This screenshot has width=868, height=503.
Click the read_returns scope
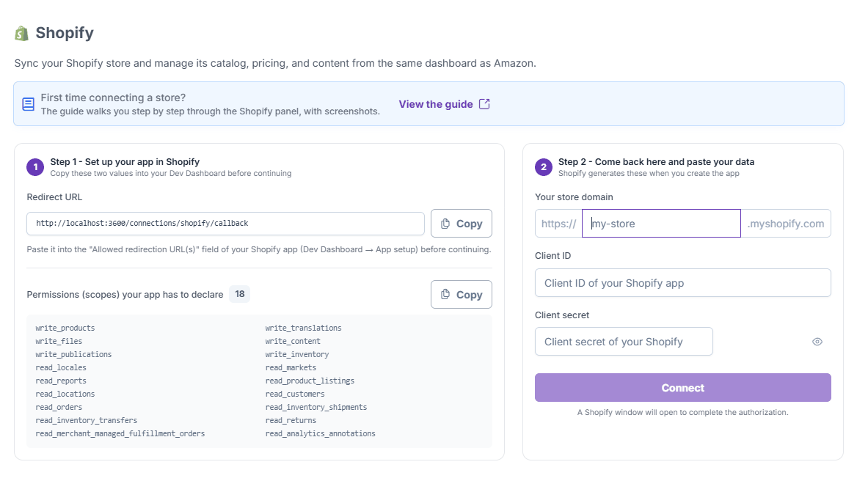pyautogui.click(x=291, y=421)
